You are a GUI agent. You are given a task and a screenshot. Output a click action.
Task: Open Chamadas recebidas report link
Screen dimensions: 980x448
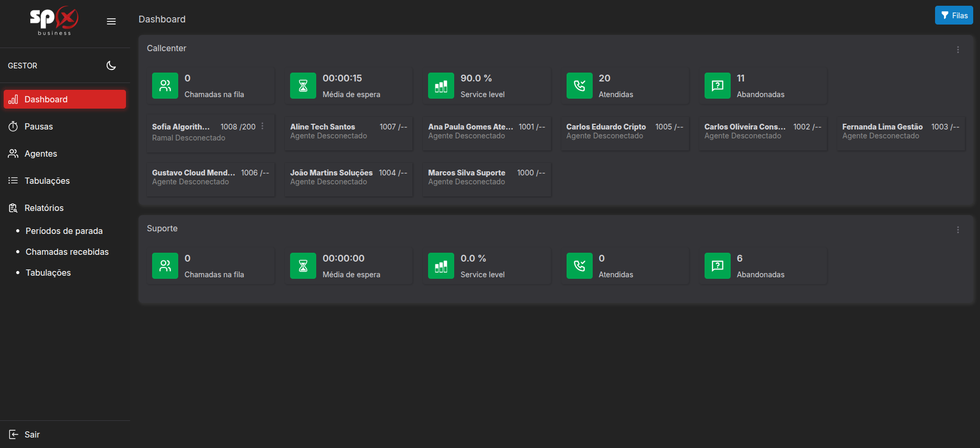pos(67,252)
